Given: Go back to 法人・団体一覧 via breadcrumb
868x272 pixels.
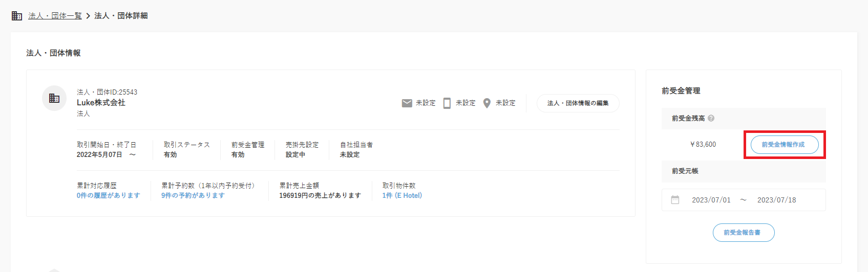Looking at the screenshot, I should coord(55,16).
